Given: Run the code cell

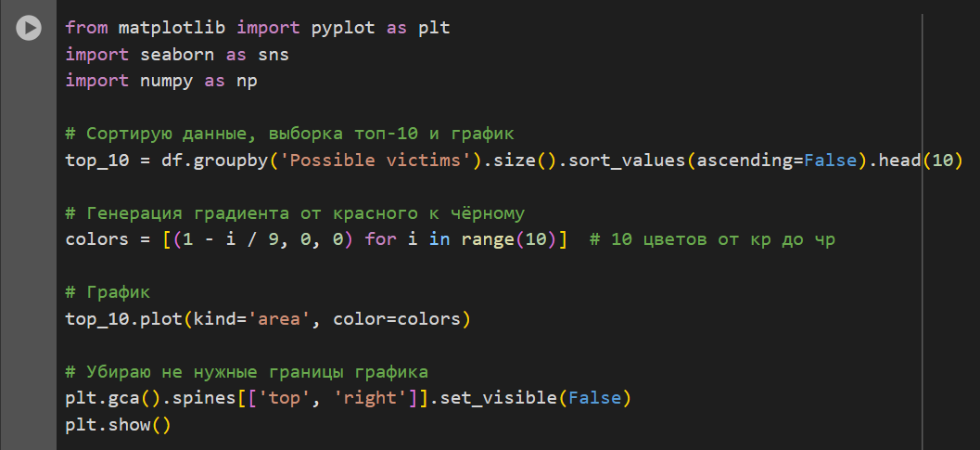Looking at the screenshot, I should click(29, 29).
